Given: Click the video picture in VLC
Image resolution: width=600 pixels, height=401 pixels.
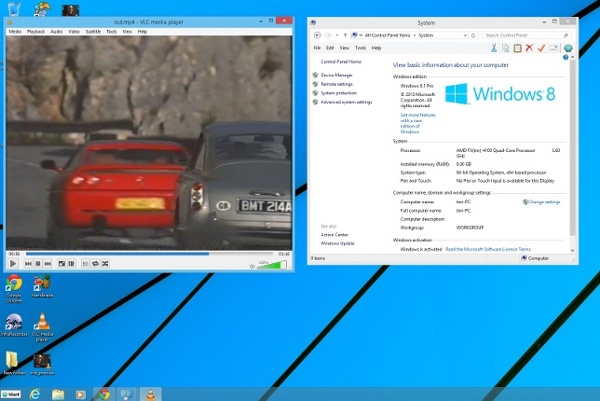Looking at the screenshot, I should point(149,143).
